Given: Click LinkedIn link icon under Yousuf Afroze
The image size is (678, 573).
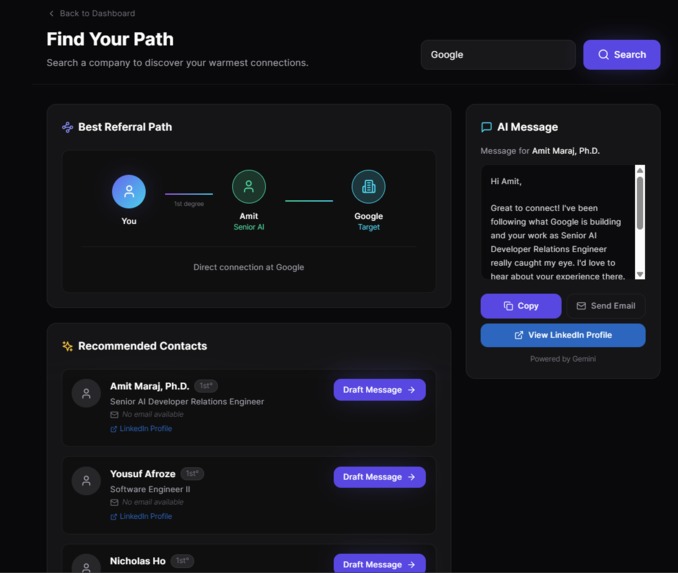Looking at the screenshot, I should tap(114, 517).
